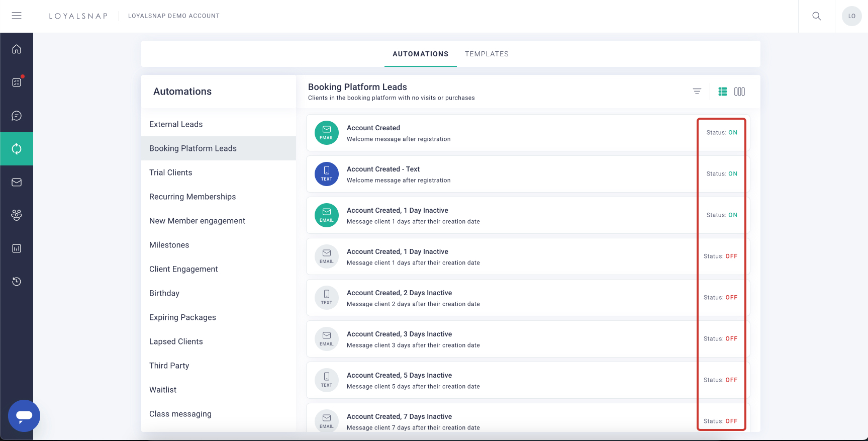Switch to list view layout
868x441 pixels.
click(x=722, y=92)
